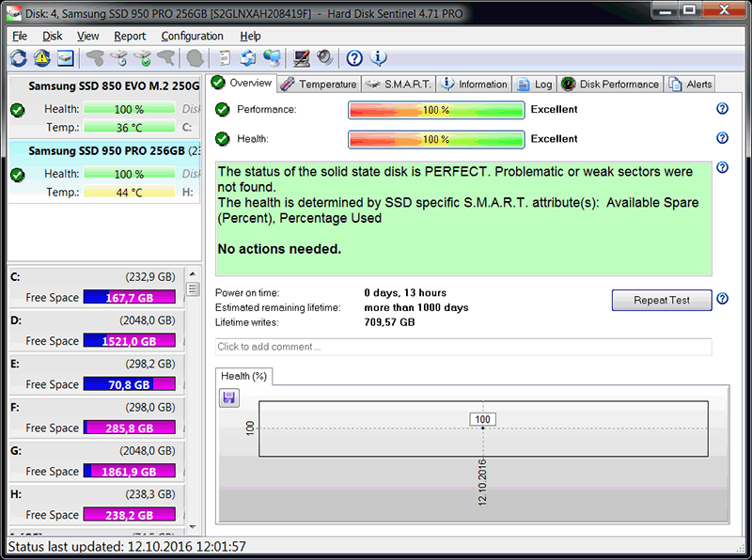Select the Health (%) graph tab
Screen dimensions: 752x560
pos(243,376)
